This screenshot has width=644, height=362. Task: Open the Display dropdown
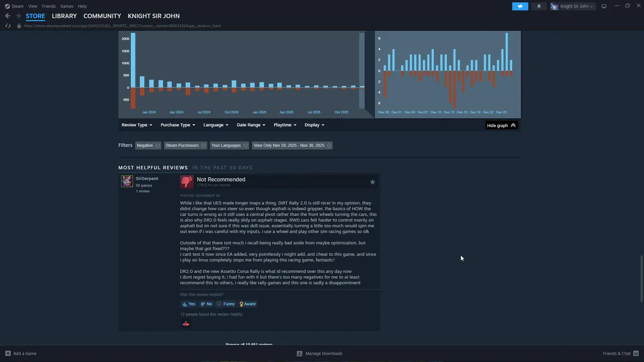point(314,125)
